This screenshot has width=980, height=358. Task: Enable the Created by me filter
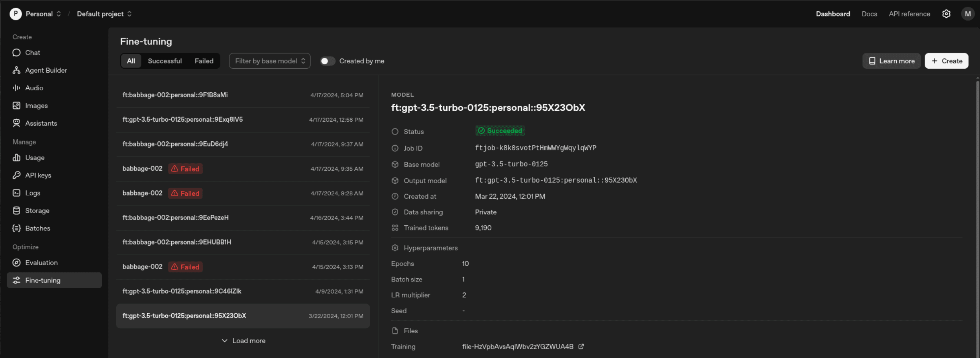327,61
